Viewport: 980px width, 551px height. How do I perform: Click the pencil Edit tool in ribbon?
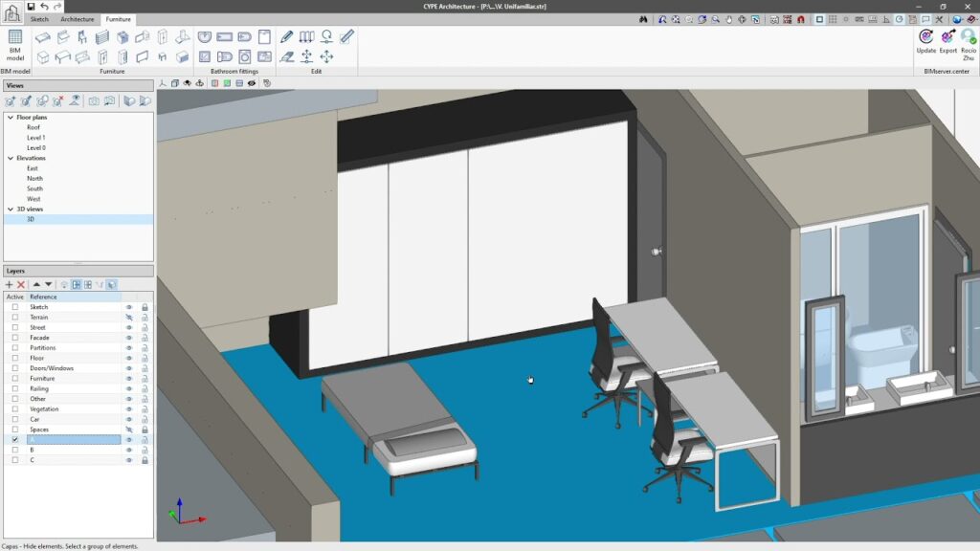(x=287, y=37)
